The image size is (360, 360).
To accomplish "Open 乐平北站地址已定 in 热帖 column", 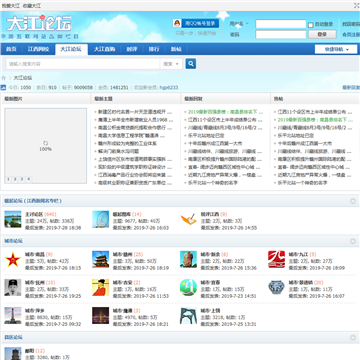I will (296, 136).
